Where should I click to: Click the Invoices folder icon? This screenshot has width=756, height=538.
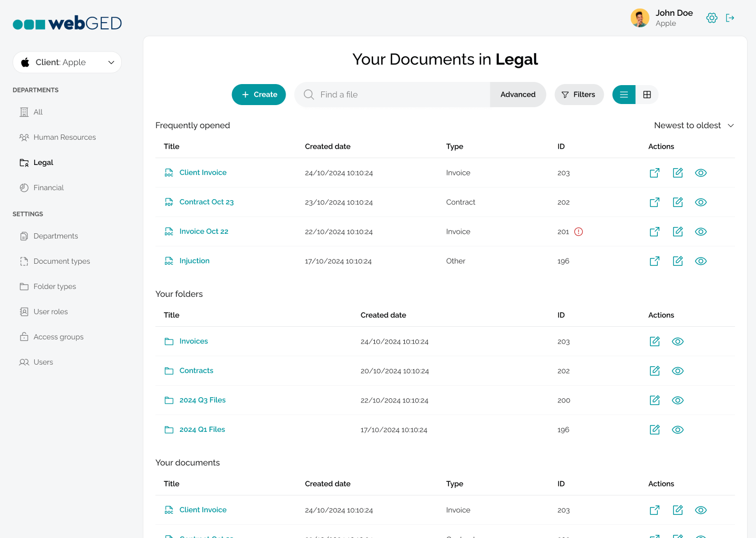[169, 342]
